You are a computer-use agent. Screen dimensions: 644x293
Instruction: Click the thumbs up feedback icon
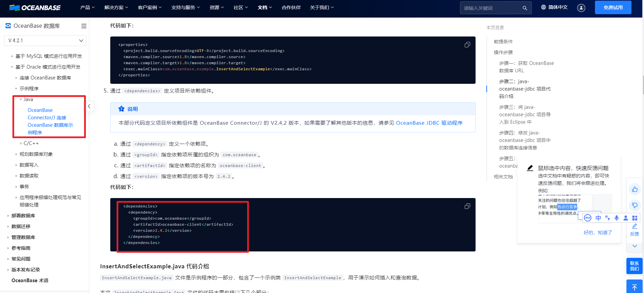click(x=635, y=189)
